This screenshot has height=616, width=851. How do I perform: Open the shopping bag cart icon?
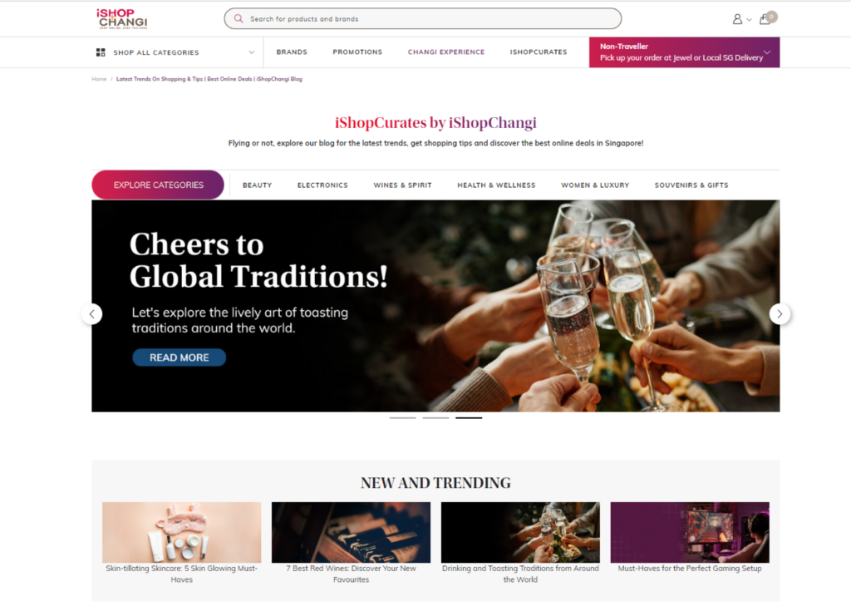click(x=765, y=19)
